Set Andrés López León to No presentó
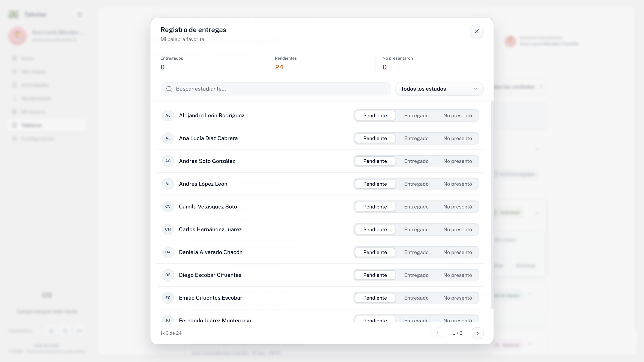644x362 pixels. (x=458, y=184)
